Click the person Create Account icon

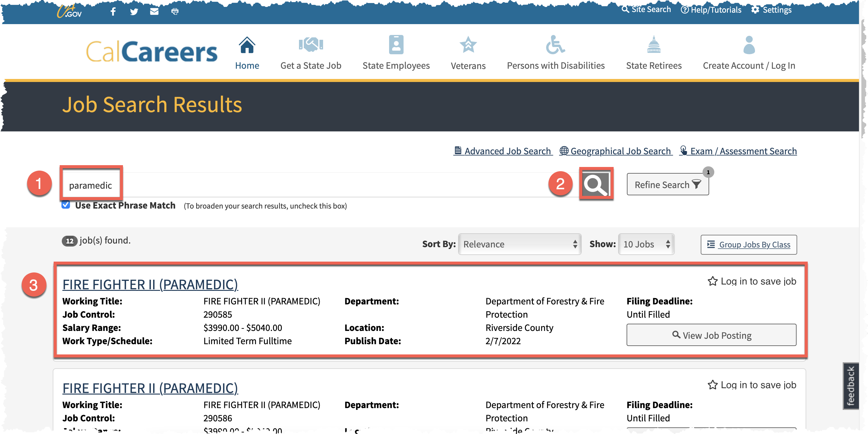(749, 45)
